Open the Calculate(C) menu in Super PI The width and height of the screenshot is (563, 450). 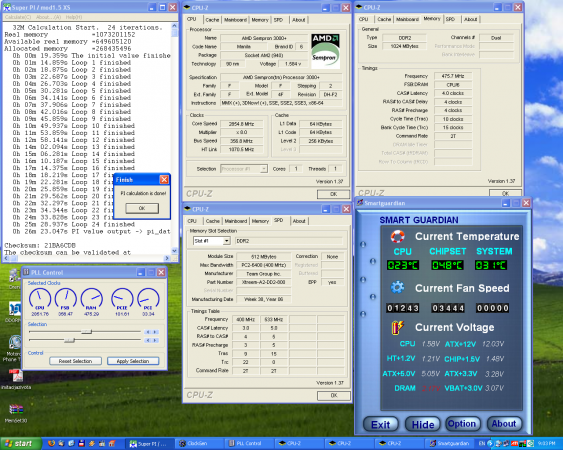click(18, 17)
